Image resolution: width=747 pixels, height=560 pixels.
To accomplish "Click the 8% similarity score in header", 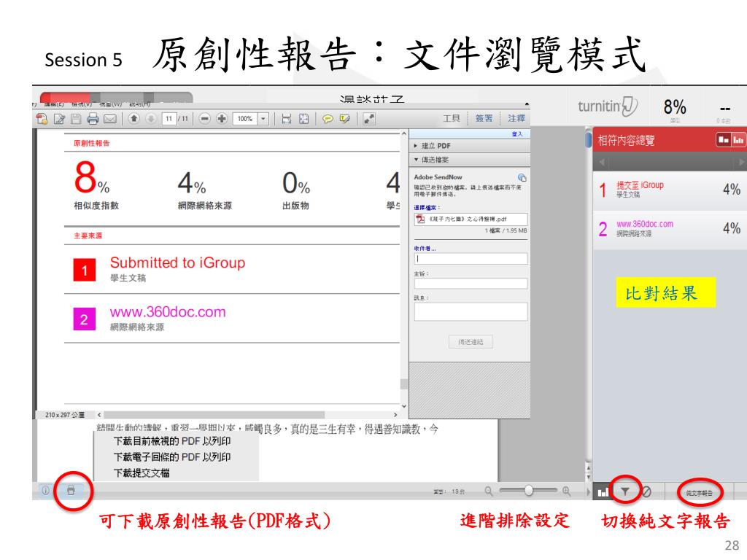I will coord(675,106).
